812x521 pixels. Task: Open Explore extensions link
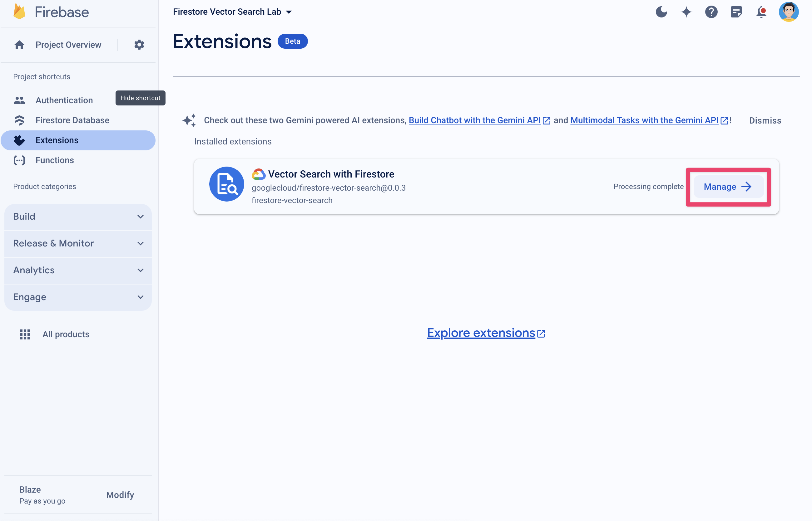tap(486, 332)
